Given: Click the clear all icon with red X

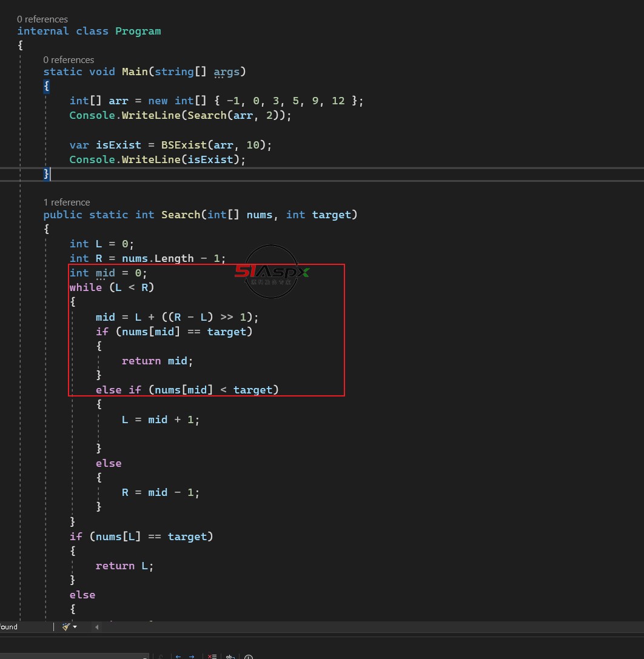Looking at the screenshot, I should (x=212, y=656).
